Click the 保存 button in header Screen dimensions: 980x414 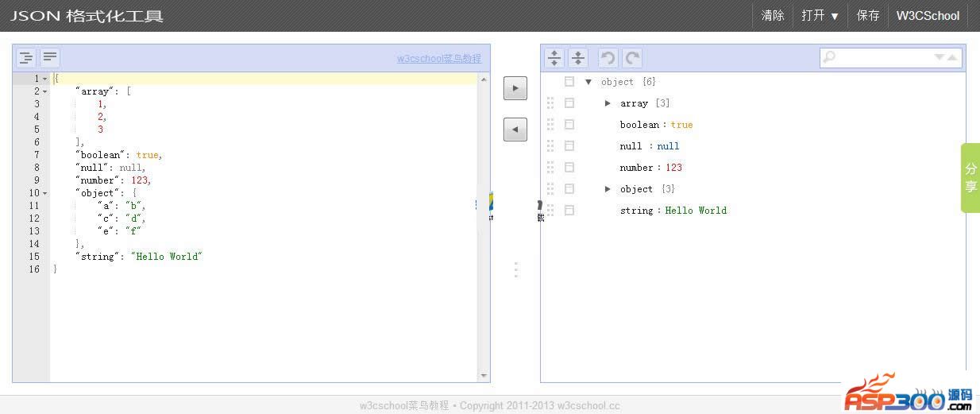pos(868,16)
